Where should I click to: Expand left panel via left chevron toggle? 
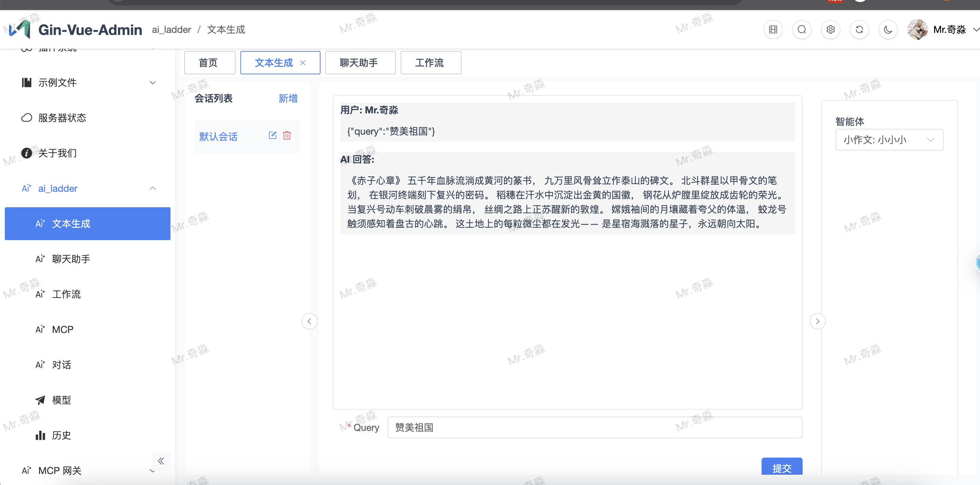(309, 321)
